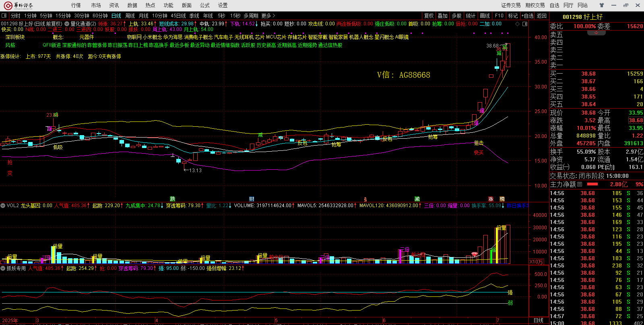Click the 跌 event marker below the chart

173,199
